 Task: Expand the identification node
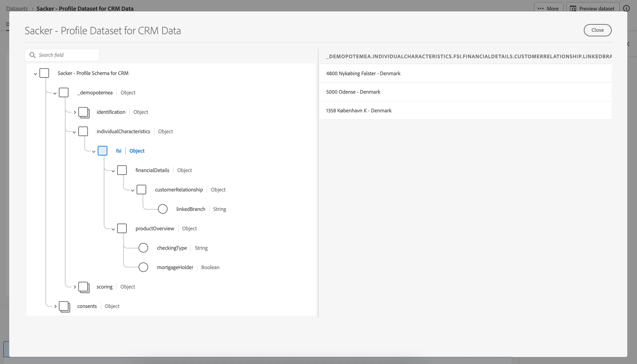click(75, 112)
